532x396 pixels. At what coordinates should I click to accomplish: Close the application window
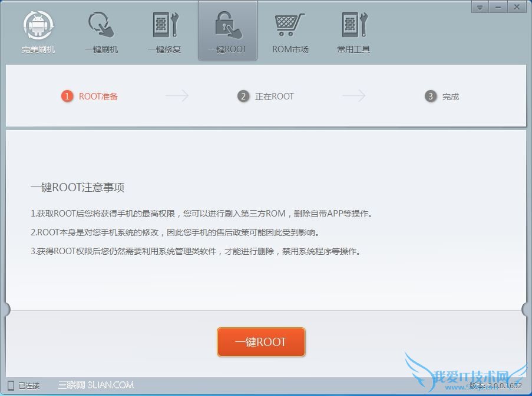tap(517, 7)
